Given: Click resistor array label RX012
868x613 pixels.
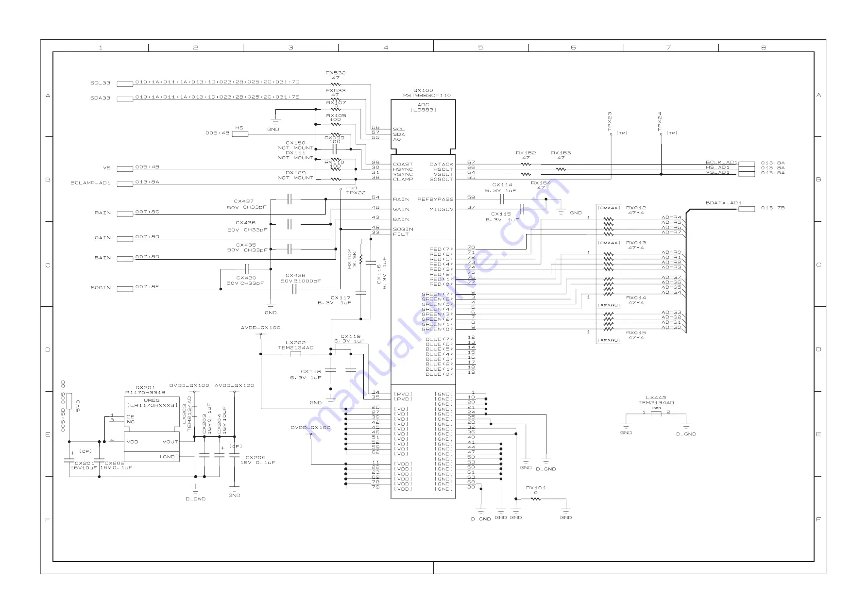Looking at the screenshot, I should click(636, 208).
